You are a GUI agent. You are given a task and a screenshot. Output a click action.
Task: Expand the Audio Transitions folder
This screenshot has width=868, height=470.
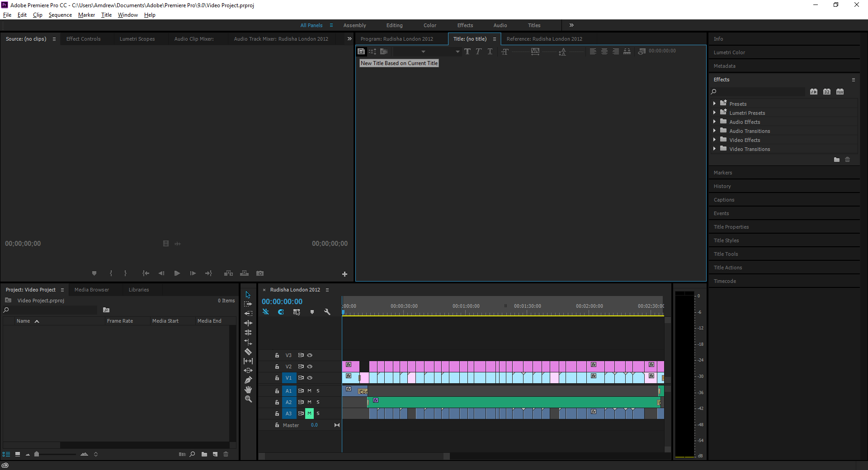pos(715,131)
